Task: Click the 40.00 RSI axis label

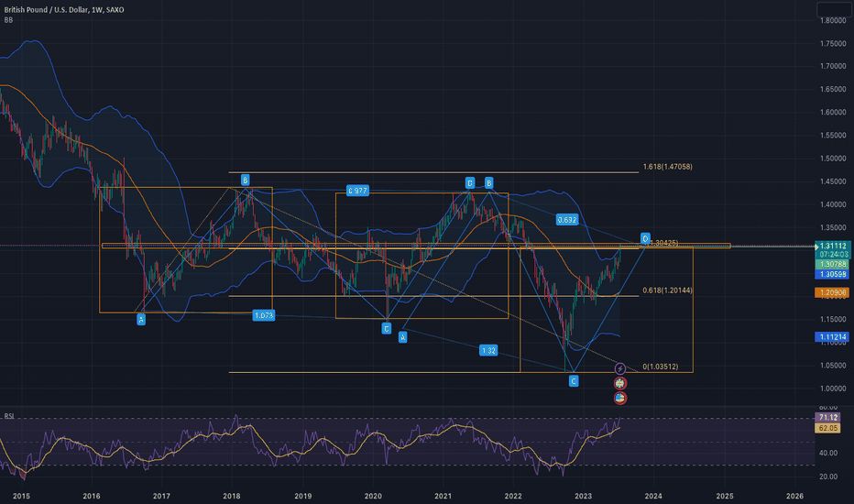Action: (x=829, y=454)
